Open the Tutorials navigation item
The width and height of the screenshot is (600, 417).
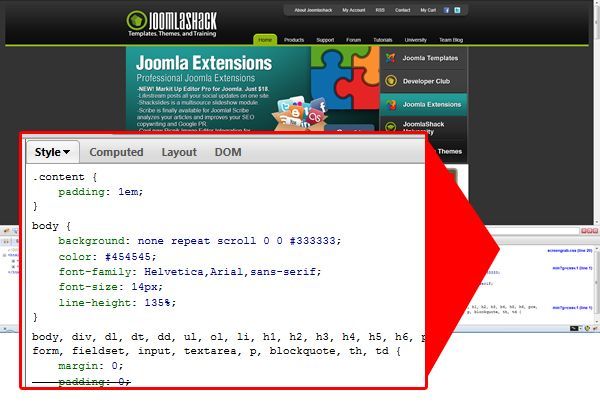pyautogui.click(x=383, y=40)
